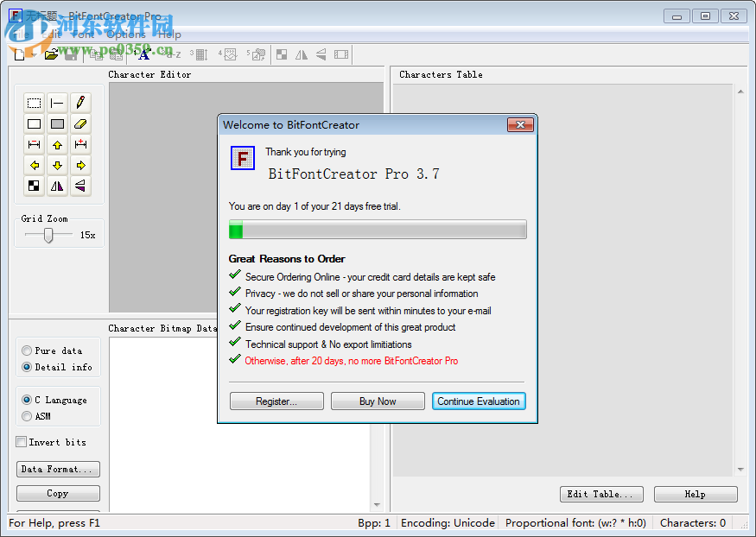
Task: Click the step 5 export toolbar icon
Action: coord(257,54)
